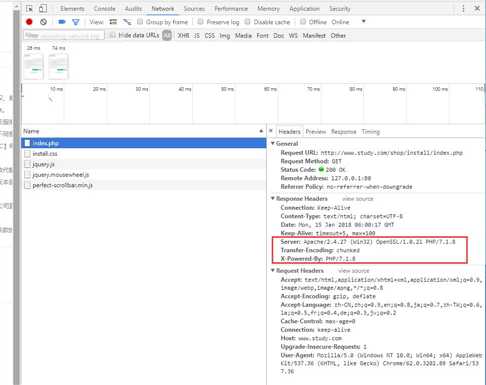Open the Sources tab
This screenshot has width=486, height=385.
pos(194,9)
